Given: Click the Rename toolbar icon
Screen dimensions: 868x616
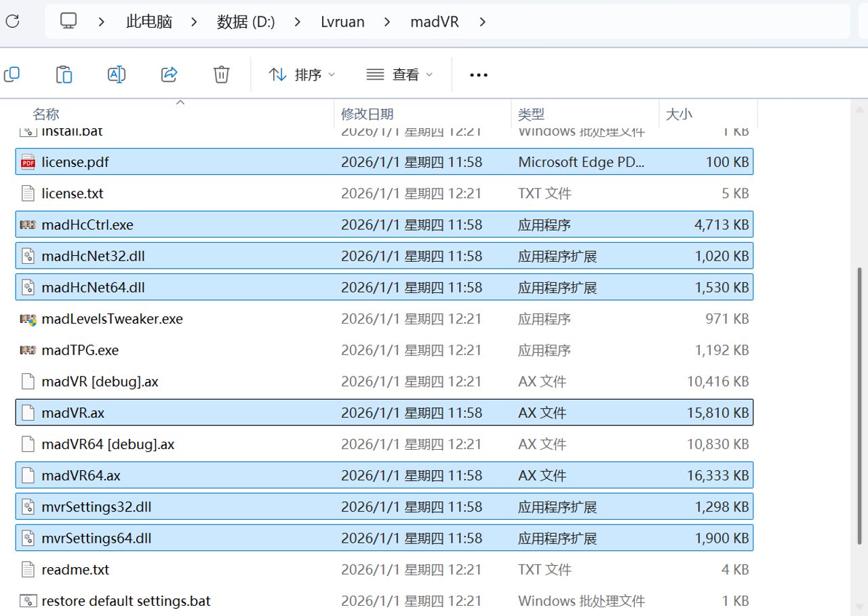Looking at the screenshot, I should coord(117,75).
